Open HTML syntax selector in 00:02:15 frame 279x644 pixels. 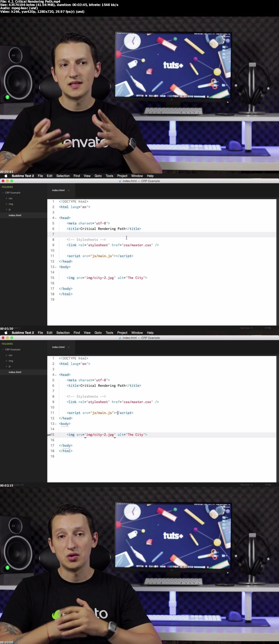pos(268,485)
